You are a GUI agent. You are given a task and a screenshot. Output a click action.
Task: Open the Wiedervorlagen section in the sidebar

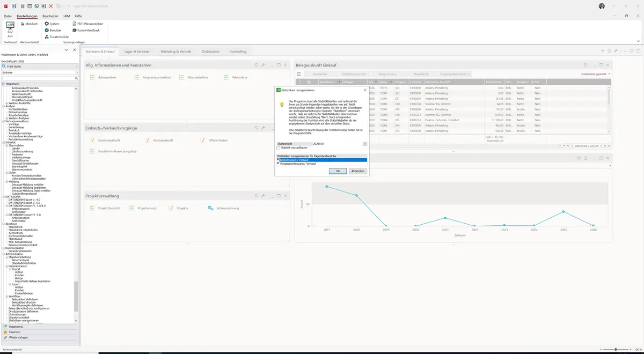[39, 337]
